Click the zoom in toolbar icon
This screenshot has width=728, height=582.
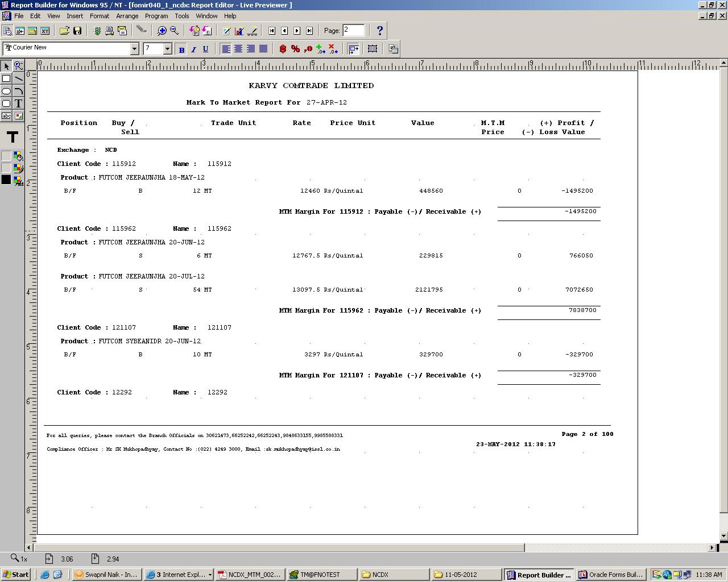click(162, 31)
